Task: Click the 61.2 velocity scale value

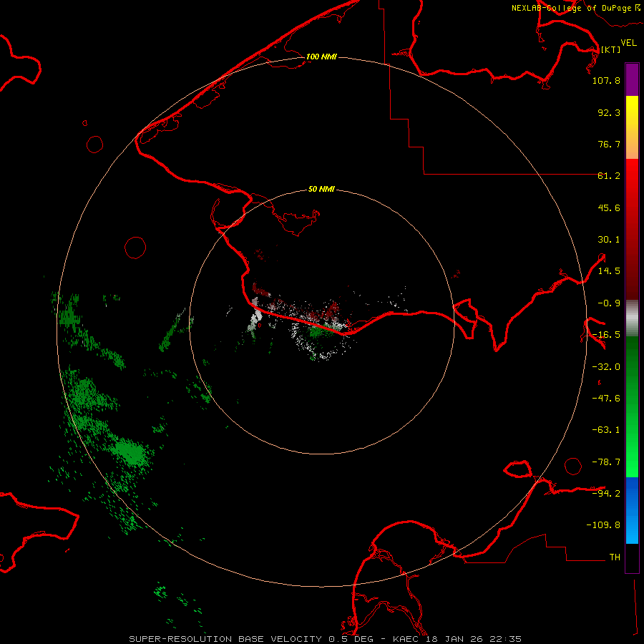Action: click(x=609, y=176)
